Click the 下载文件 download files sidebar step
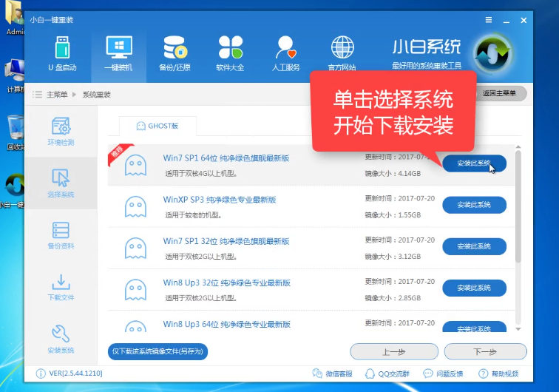This screenshot has height=392, width=559. coord(61,287)
